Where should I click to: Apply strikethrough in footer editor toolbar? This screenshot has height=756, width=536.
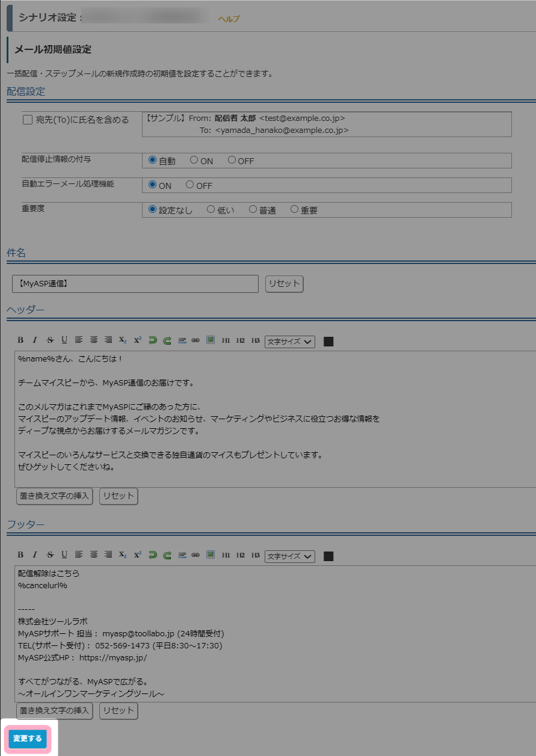click(50, 555)
